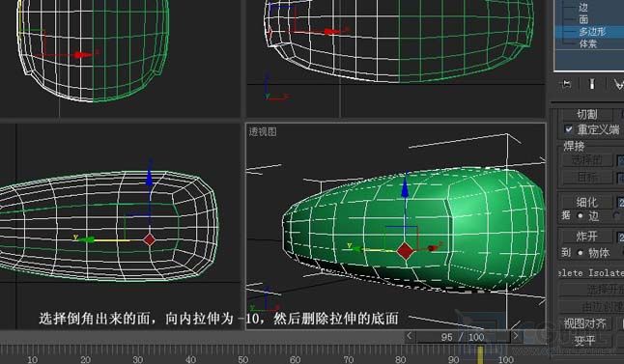Click frame 10 on the timeline ruler
The height and width of the screenshot is (364, 624).
point(32,359)
